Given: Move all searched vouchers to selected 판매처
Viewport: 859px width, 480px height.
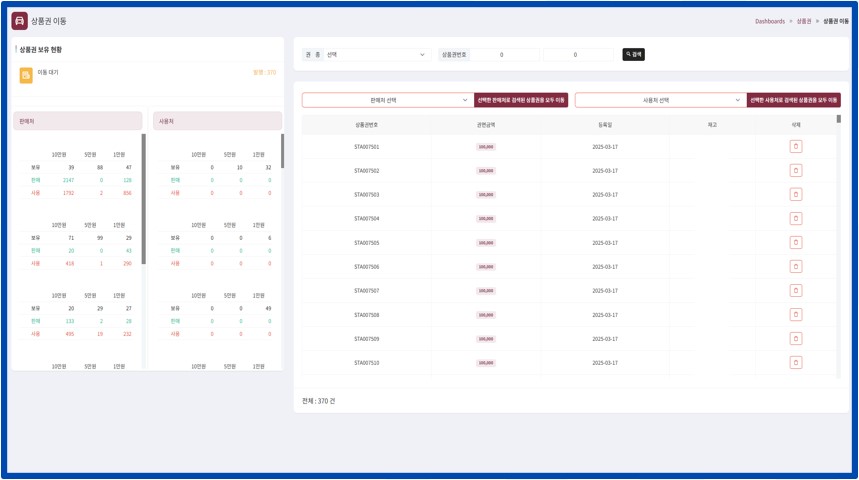Looking at the screenshot, I should 521,100.
